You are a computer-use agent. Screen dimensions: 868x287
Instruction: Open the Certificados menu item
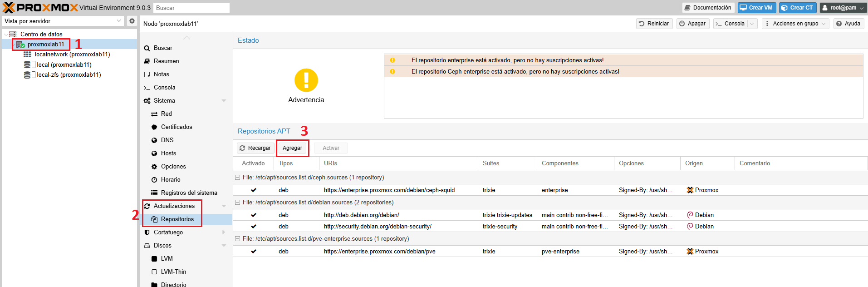[186, 127]
